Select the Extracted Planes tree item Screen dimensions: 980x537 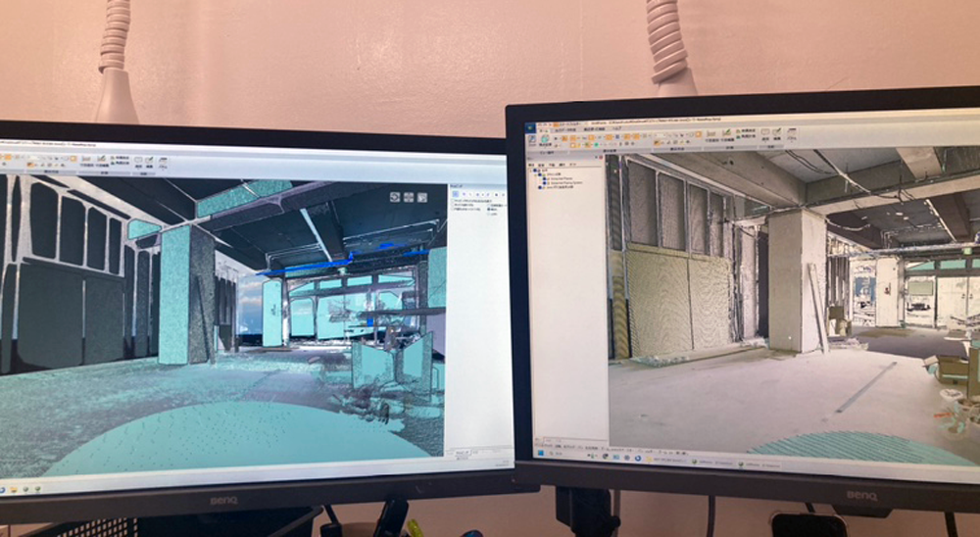pyautogui.click(x=562, y=178)
